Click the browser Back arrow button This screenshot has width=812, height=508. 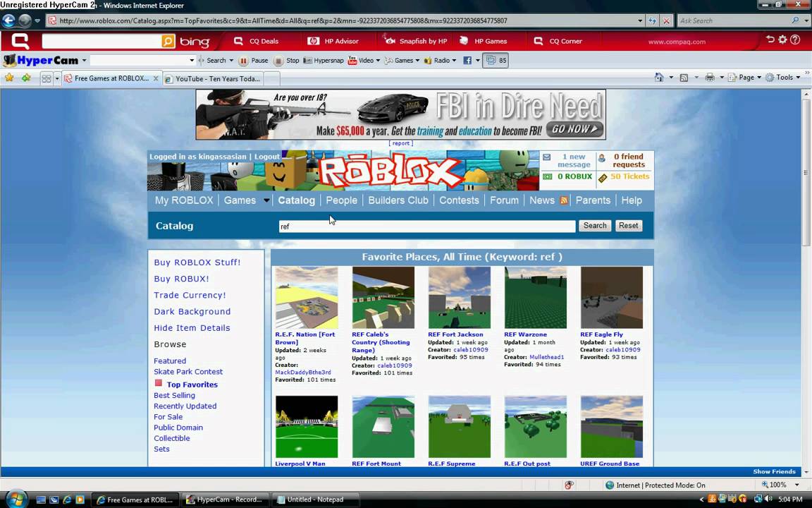[8, 20]
